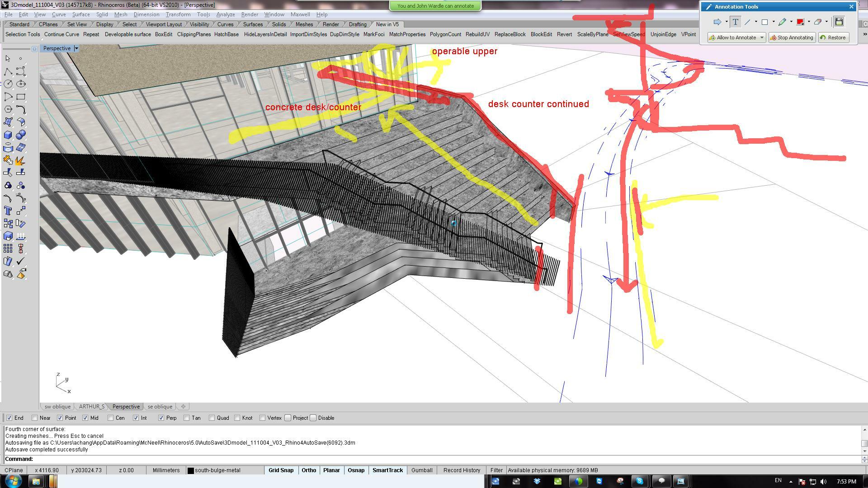Screen dimensions: 868x488
Task: Expand the Allow to Annotate dropdown
Action: (x=762, y=38)
